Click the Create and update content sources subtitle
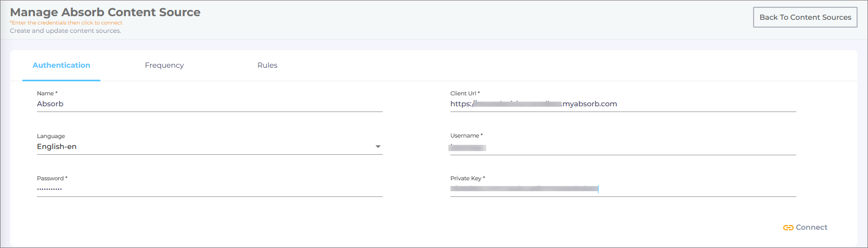Image resolution: width=868 pixels, height=248 pixels. point(66,31)
